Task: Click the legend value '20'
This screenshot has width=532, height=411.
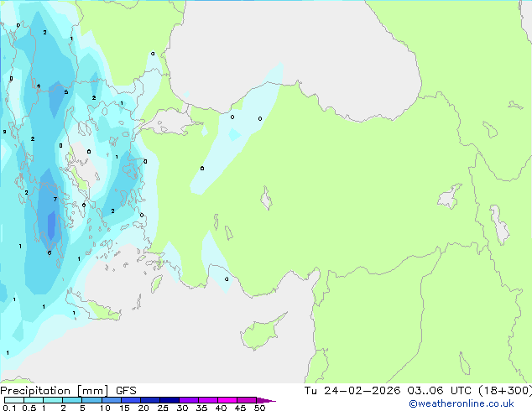Action: [x=143, y=408]
